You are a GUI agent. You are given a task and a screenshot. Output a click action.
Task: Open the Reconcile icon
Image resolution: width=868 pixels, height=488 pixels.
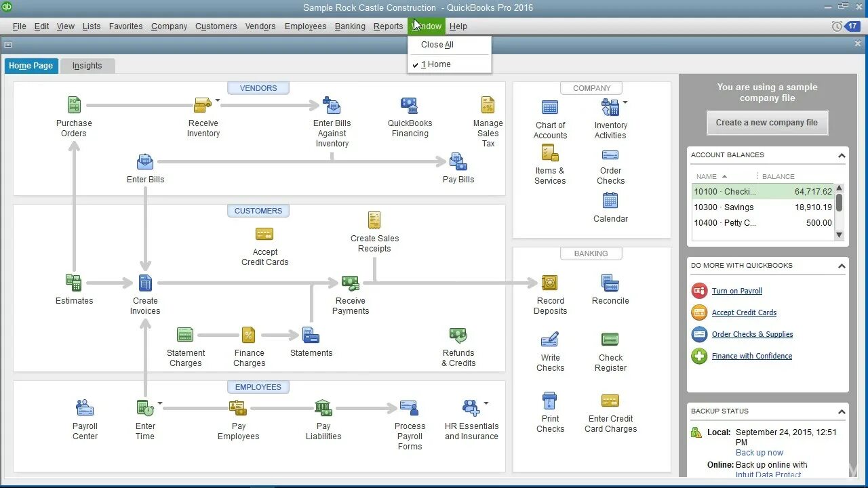pos(610,283)
